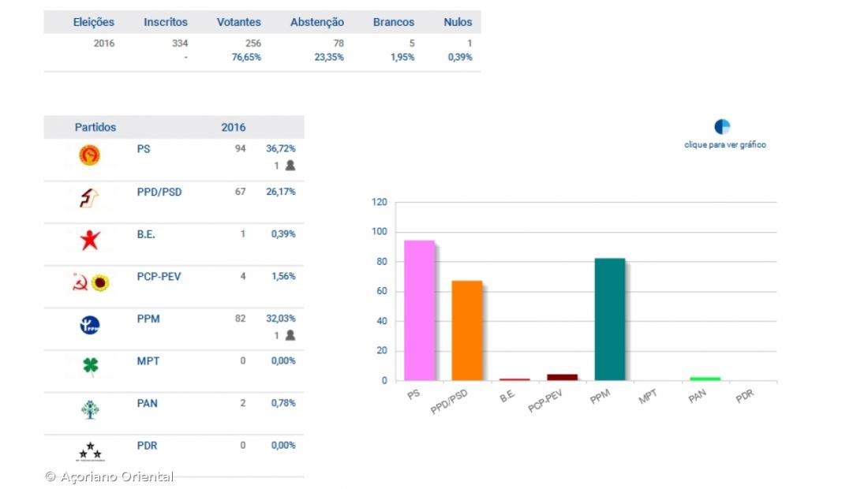Click the pie chart icon
This screenshot has height=489, width=868.
point(722,127)
